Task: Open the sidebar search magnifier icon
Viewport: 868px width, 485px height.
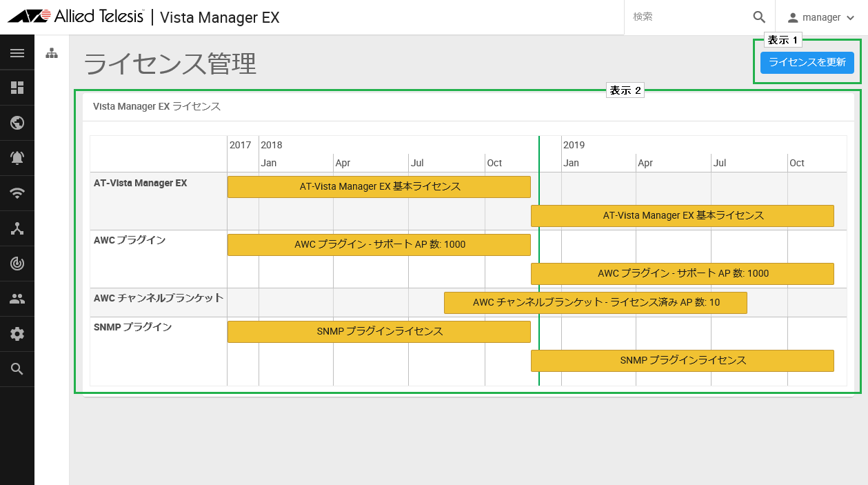Action: point(17,369)
